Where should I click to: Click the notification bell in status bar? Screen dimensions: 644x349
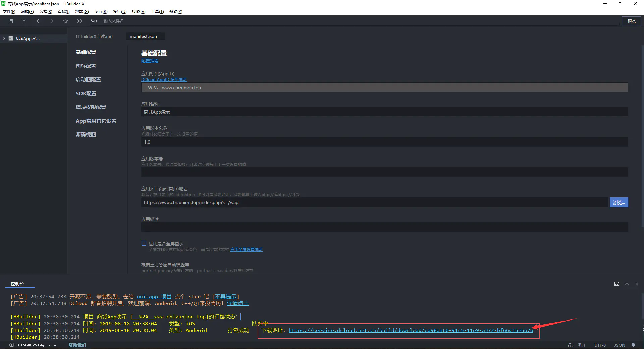633,345
